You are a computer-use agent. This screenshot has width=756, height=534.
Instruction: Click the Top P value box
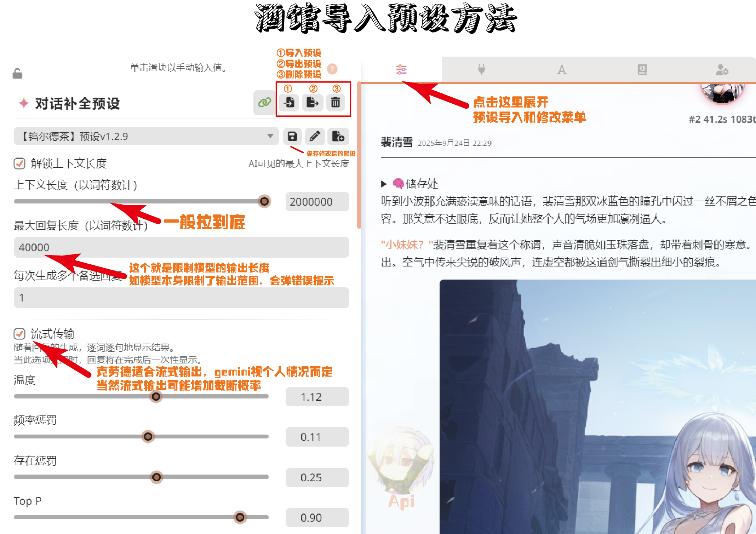[317, 518]
